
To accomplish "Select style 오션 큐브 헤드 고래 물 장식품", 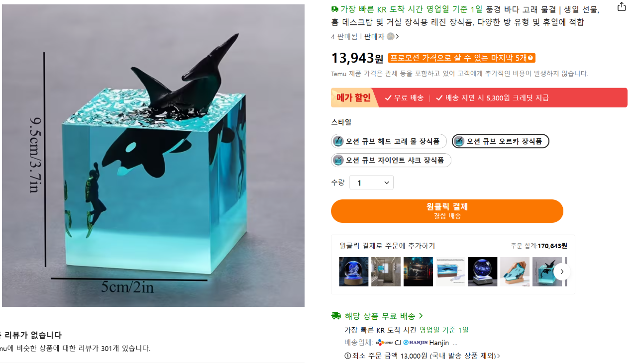I will click(389, 141).
